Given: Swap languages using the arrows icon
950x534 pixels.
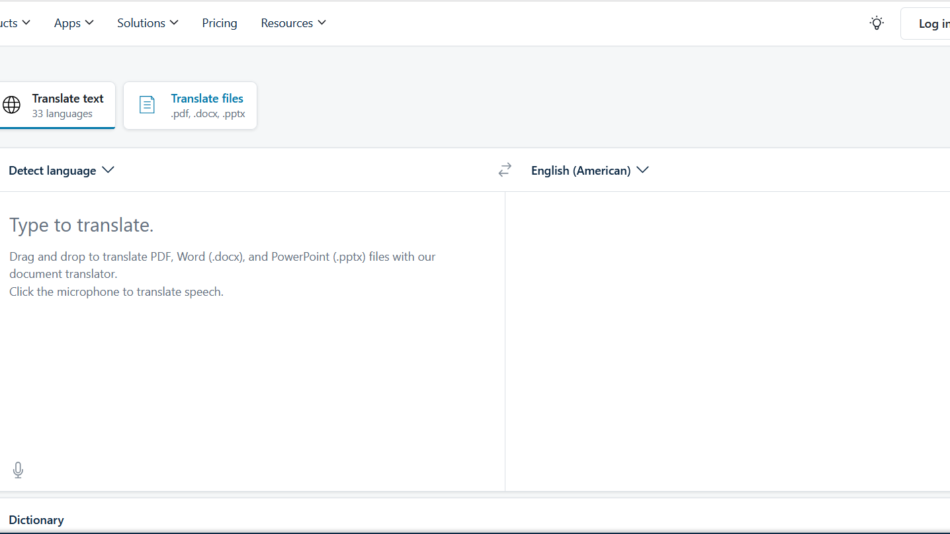Looking at the screenshot, I should (x=505, y=170).
